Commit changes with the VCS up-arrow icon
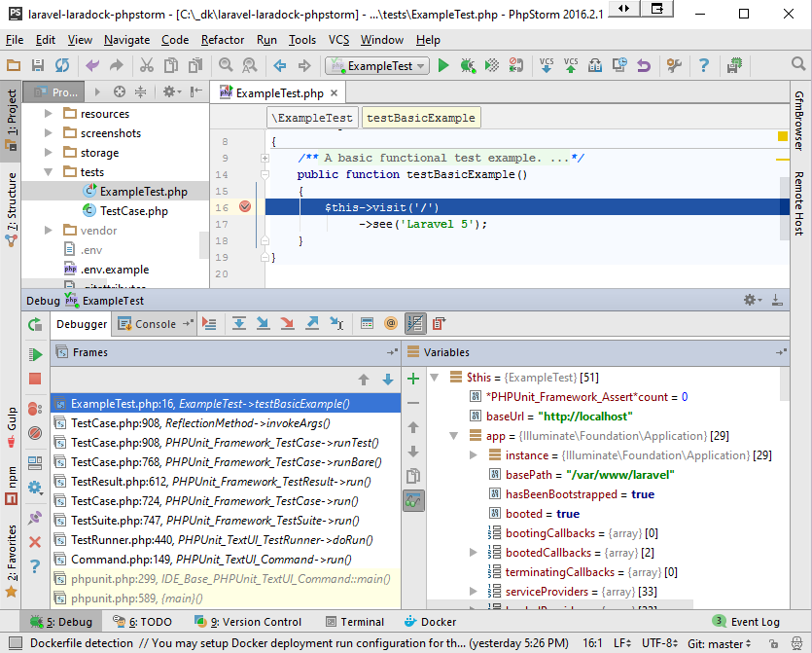This screenshot has height=653, width=812. (571, 65)
